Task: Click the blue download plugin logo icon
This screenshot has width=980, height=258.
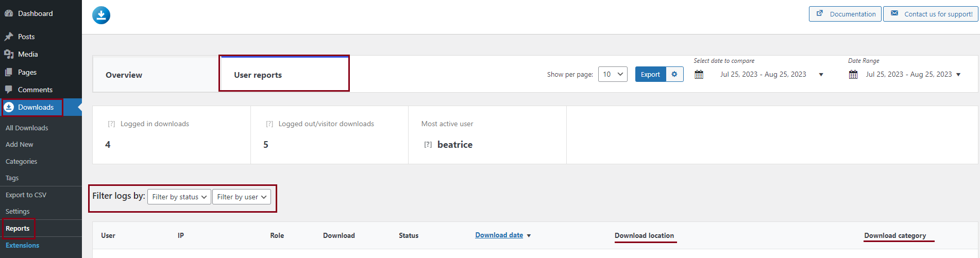Action: tap(101, 15)
